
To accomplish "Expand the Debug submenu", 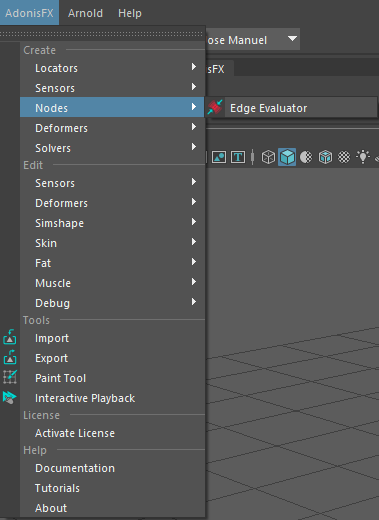I will coord(112,303).
